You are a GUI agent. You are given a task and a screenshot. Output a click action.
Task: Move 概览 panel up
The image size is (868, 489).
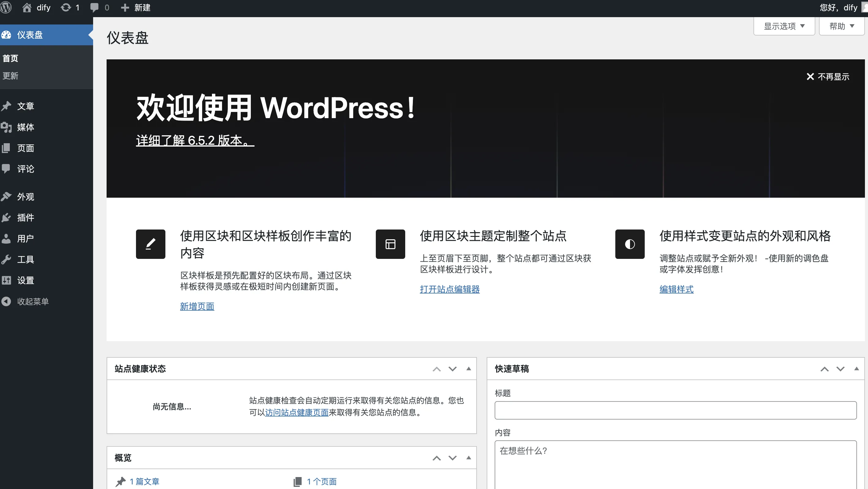(x=437, y=458)
